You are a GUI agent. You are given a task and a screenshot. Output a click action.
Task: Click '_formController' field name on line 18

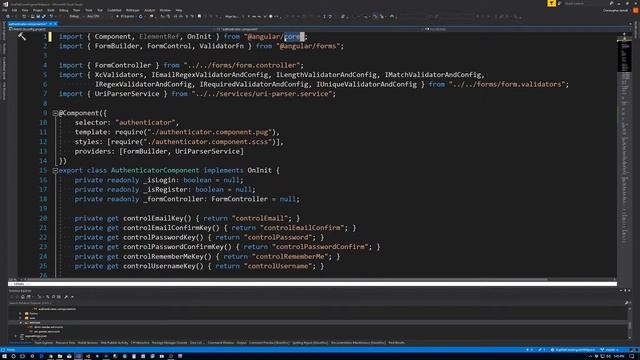(173, 199)
